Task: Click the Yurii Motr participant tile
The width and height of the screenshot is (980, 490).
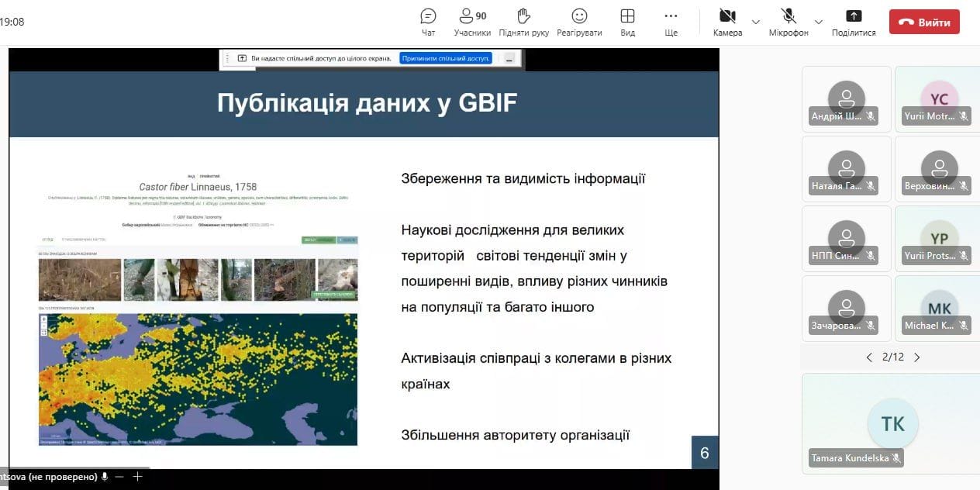Action: tap(937, 99)
